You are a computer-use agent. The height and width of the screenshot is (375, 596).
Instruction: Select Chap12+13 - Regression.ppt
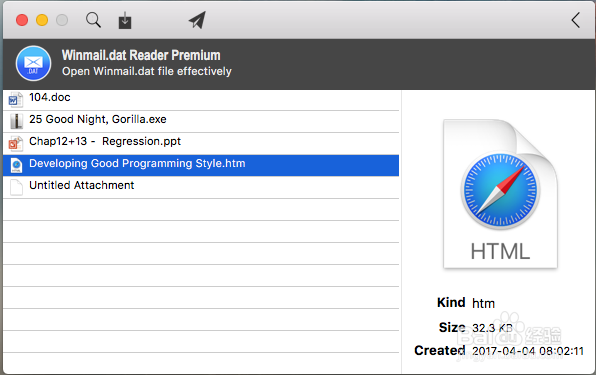click(201, 143)
